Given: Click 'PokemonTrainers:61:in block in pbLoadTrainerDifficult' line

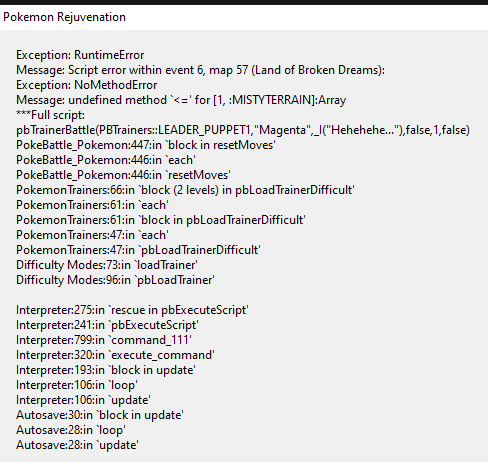Looking at the screenshot, I should (x=161, y=220).
